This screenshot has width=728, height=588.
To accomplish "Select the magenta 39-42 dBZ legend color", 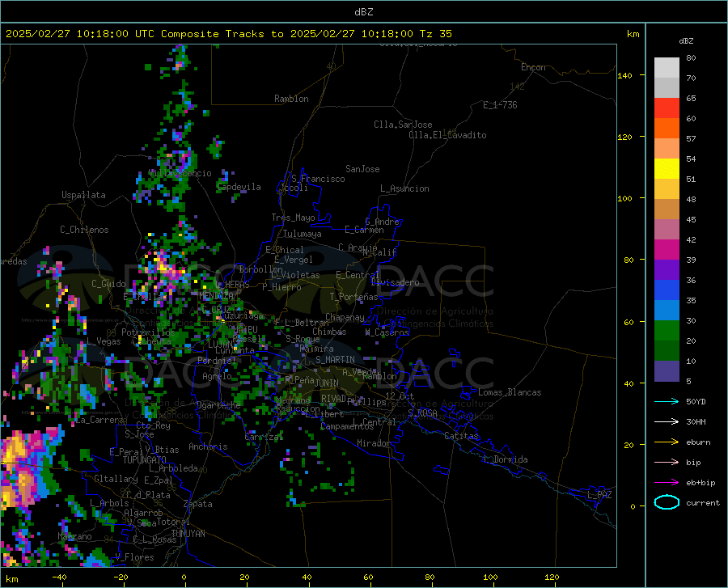I will click(x=667, y=250).
